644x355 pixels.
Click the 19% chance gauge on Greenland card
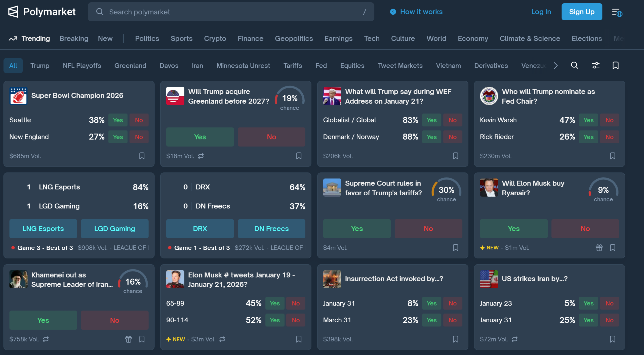[x=290, y=98]
